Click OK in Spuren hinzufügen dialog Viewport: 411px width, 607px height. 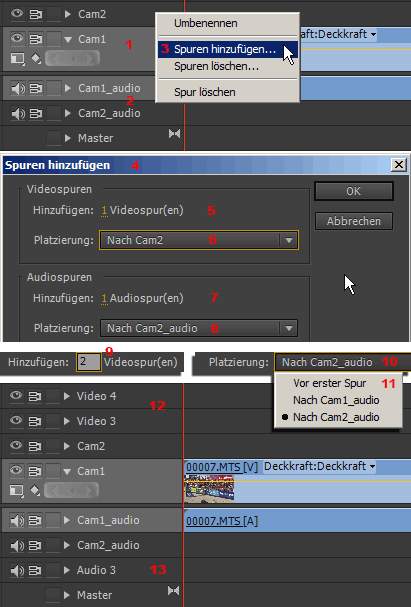click(x=354, y=191)
